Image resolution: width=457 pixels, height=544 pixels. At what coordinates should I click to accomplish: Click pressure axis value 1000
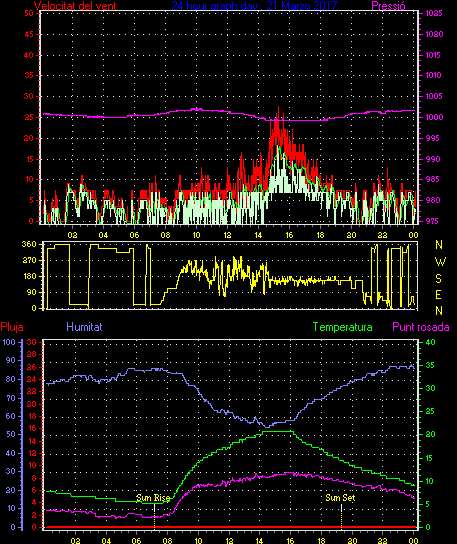(434, 117)
